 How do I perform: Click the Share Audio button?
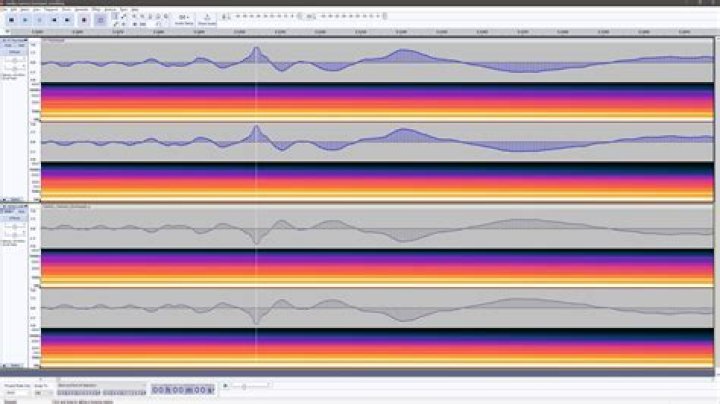[x=207, y=20]
